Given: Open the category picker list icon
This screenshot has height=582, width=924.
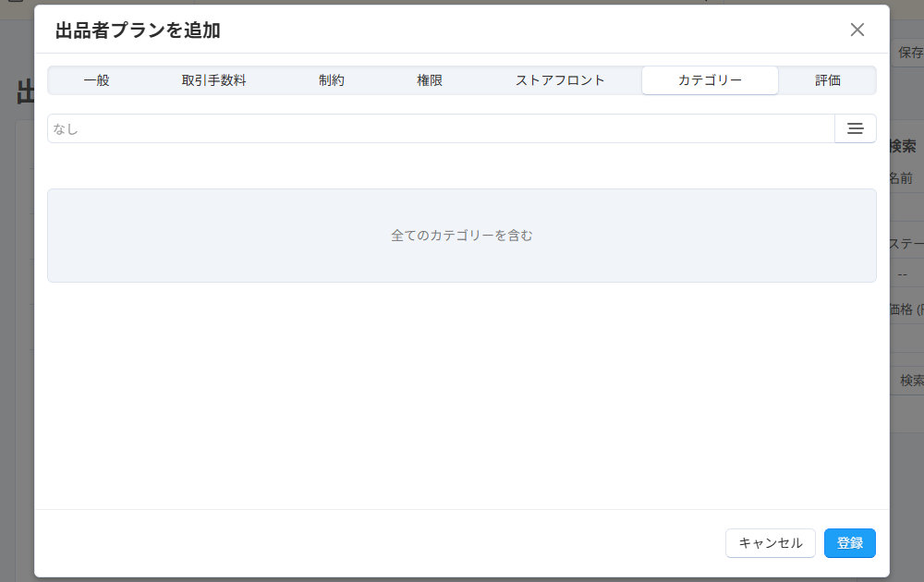Looking at the screenshot, I should coord(855,128).
